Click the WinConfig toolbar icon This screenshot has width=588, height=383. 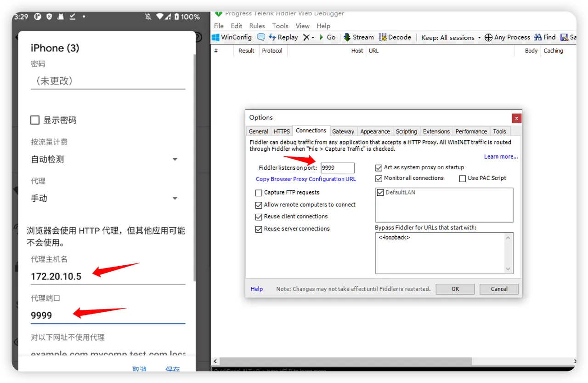tap(216, 37)
